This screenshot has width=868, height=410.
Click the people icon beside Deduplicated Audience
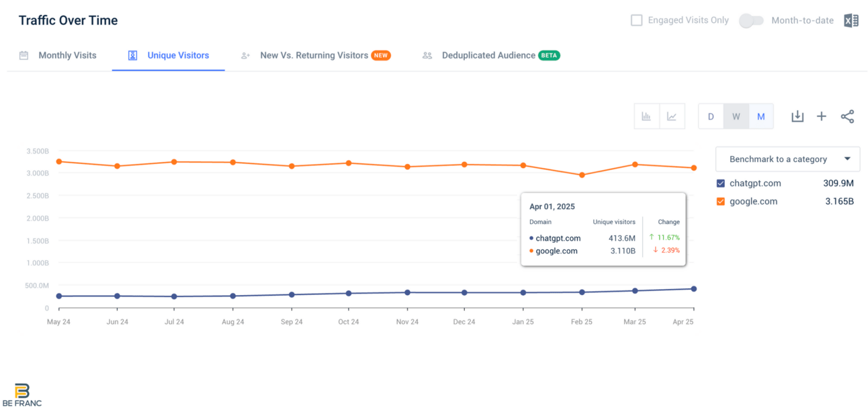click(427, 55)
